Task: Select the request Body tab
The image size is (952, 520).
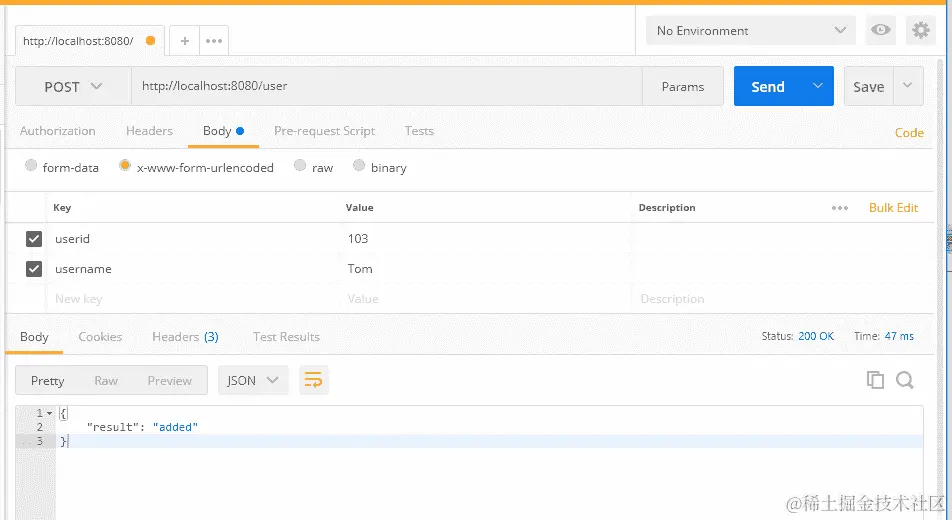Action: pyautogui.click(x=223, y=131)
